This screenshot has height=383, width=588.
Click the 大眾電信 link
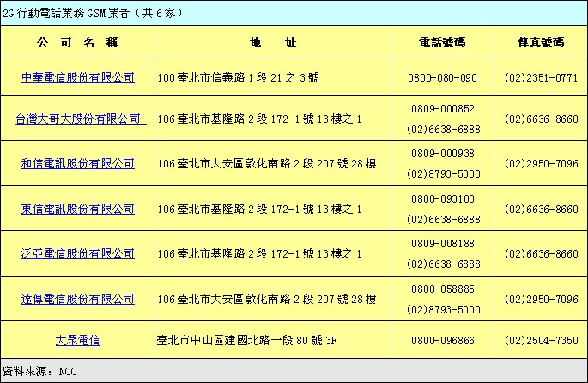coord(77,340)
